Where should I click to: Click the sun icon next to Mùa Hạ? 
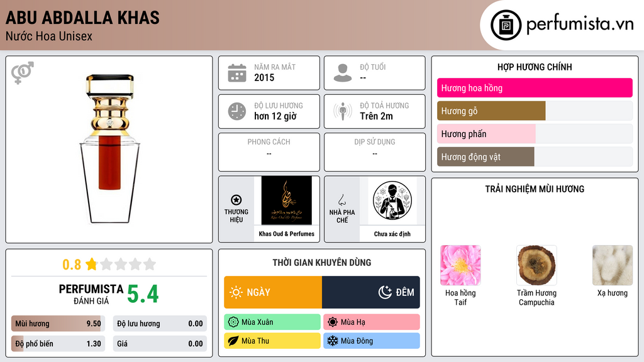(x=333, y=322)
